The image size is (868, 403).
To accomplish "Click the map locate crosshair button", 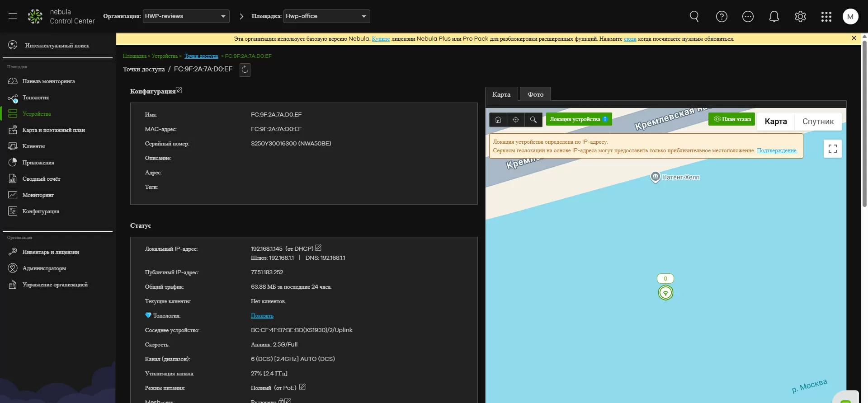I will (x=516, y=120).
